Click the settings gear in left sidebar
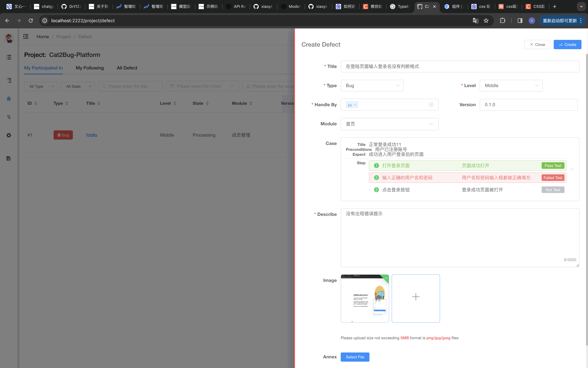The image size is (588, 368). tap(9, 135)
